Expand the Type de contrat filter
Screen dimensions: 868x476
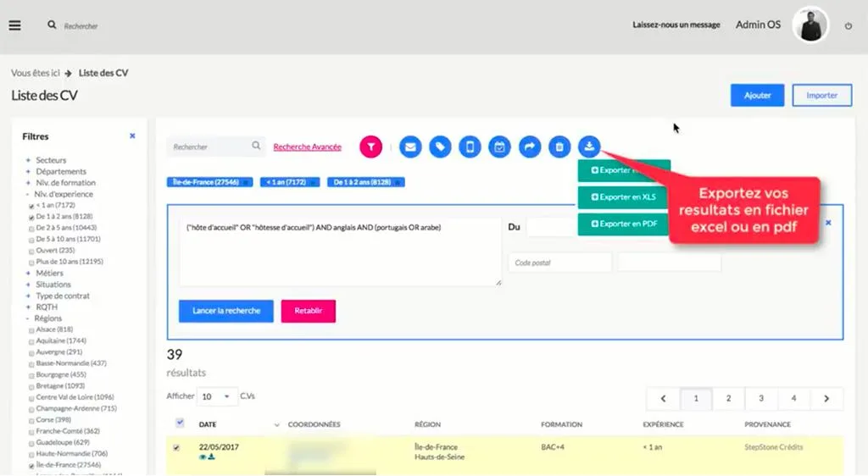tap(28, 296)
